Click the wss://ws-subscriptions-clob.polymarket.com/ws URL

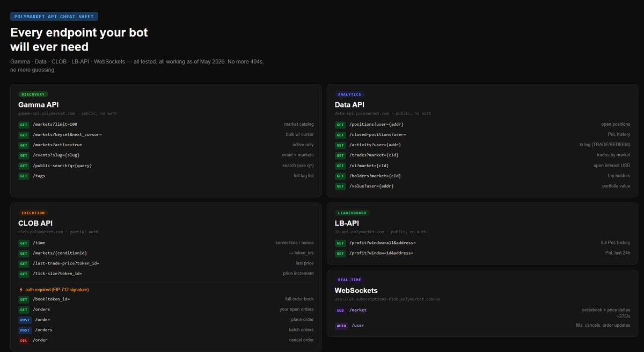point(387,299)
